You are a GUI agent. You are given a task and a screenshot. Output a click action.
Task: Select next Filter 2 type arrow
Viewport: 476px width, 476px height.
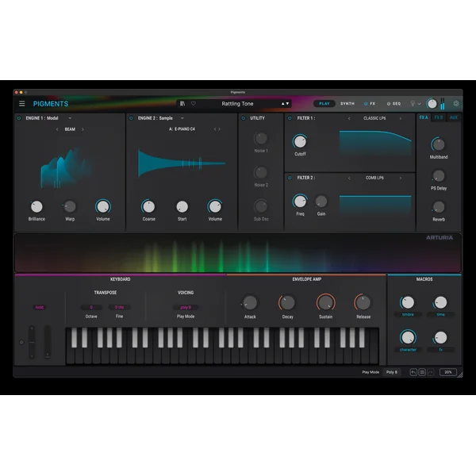401,178
